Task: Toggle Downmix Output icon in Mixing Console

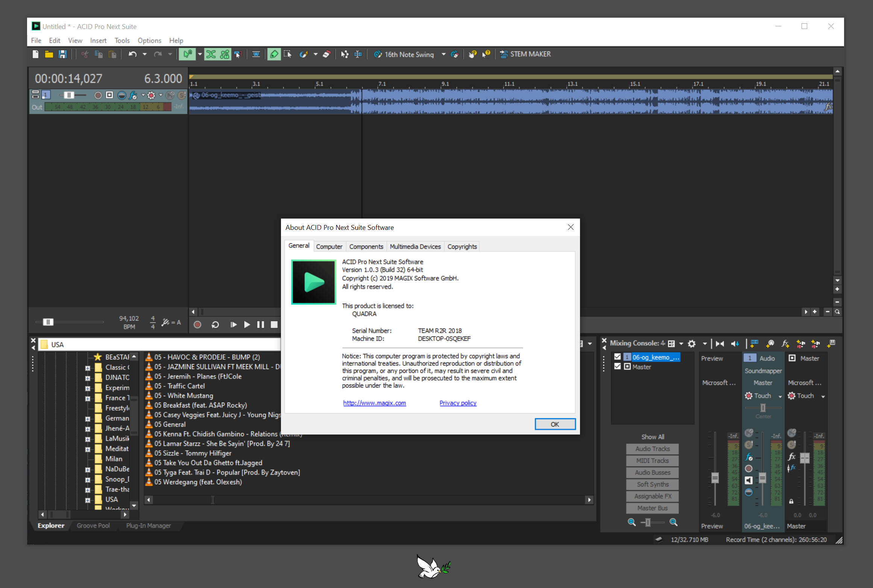Action: tap(720, 343)
